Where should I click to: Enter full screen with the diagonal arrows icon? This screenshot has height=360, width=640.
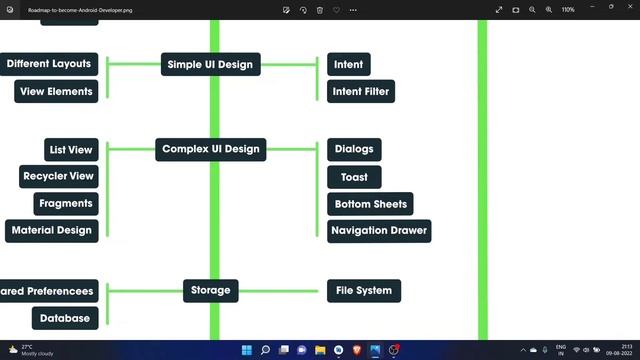point(499,10)
